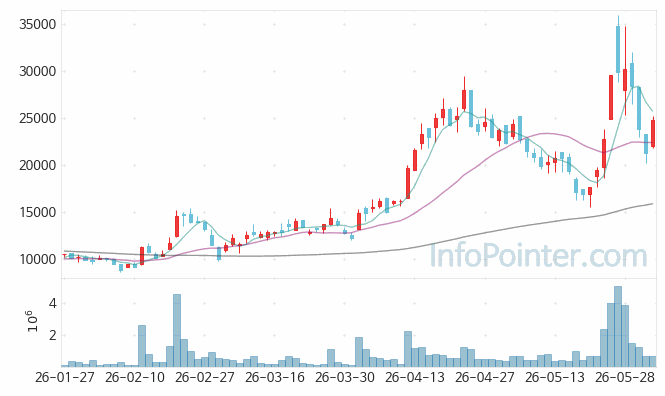This screenshot has width=665, height=396.
Task: Click the 26-01-27 date label
Action: 64,377
